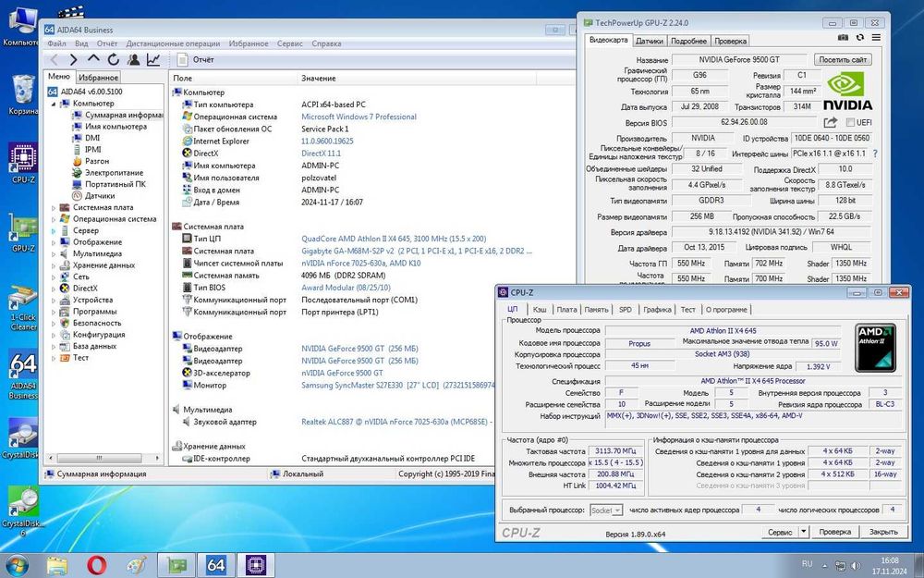Screen dimensions: 924x578
Task: Open 1-Click Cleaner desktop shortcut
Action: (23, 308)
